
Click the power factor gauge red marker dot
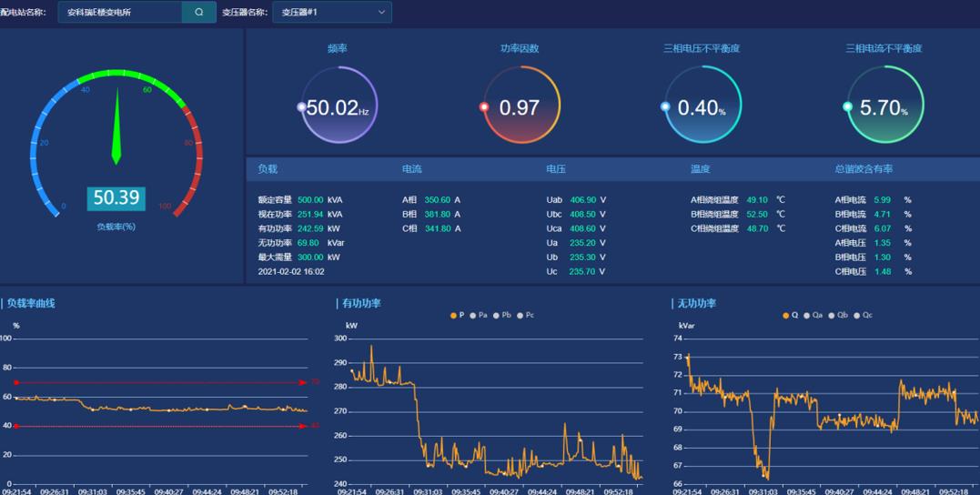click(x=484, y=107)
